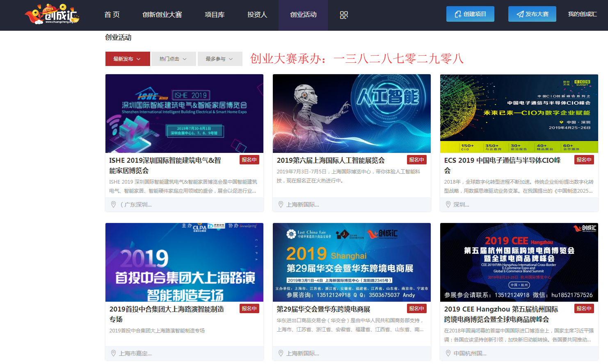The width and height of the screenshot is (608, 364).
Task: Click 人工智能 robot banner image
Action: tap(352, 114)
